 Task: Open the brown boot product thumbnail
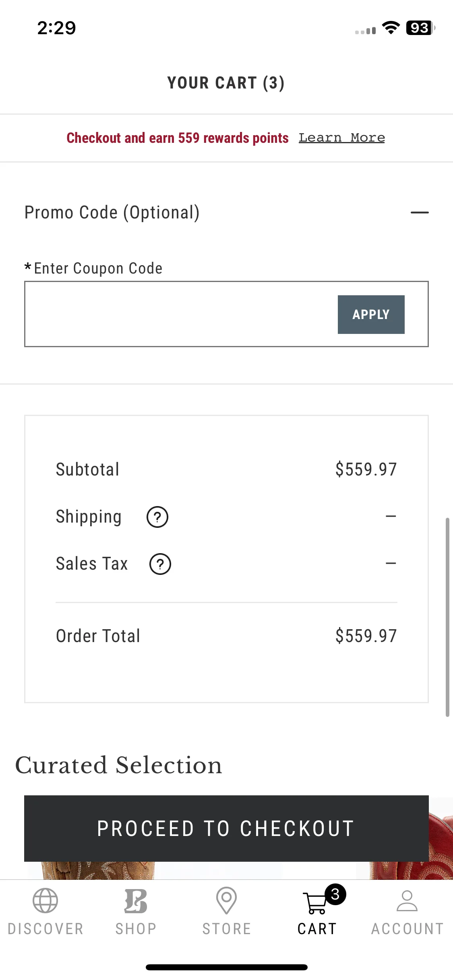point(99,870)
